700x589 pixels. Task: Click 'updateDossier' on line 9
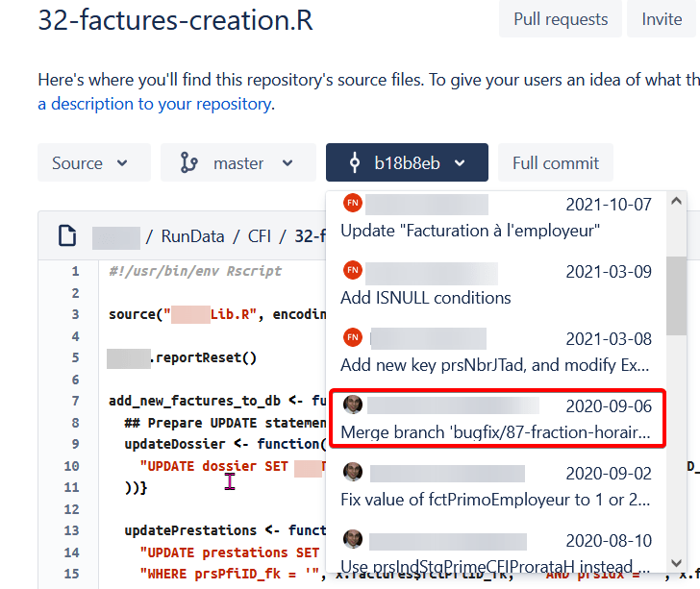coord(175,444)
